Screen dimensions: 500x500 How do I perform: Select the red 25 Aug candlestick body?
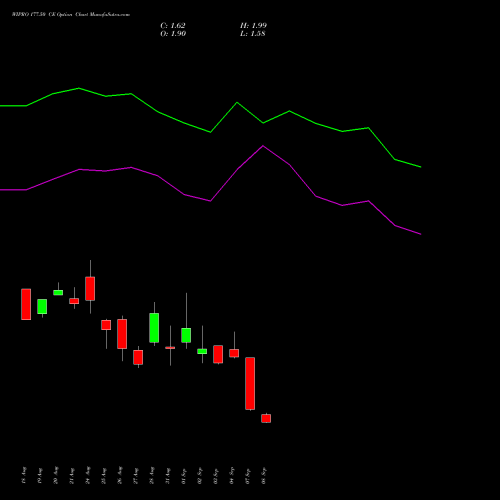(106, 325)
